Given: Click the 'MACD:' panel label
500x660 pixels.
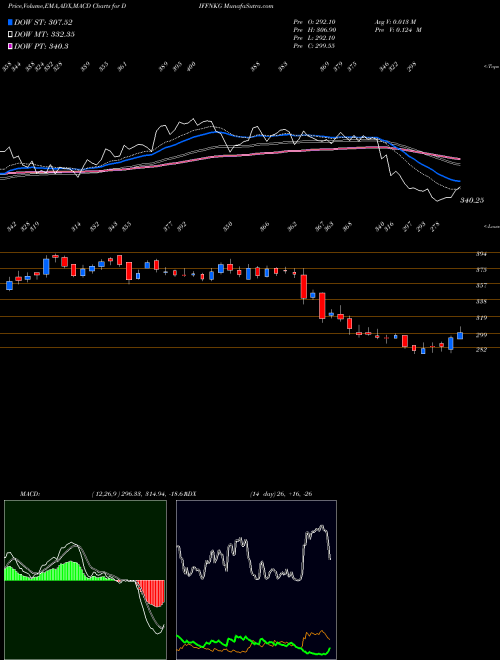Looking at the screenshot, I should [x=30, y=494].
